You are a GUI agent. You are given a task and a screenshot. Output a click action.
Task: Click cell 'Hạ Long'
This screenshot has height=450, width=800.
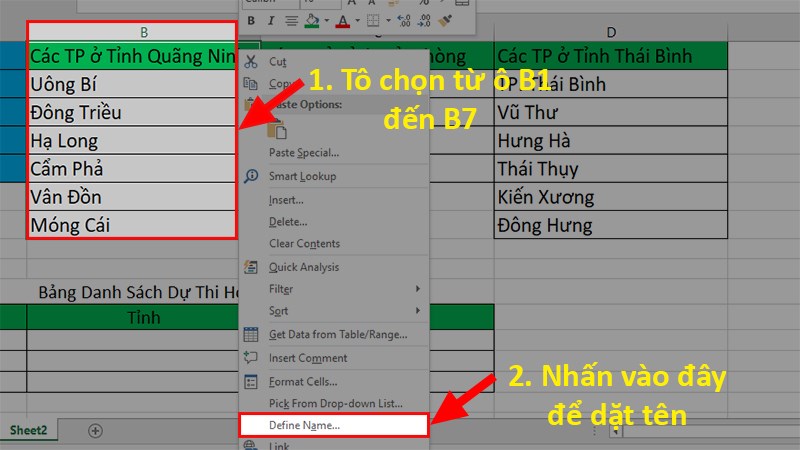(132, 140)
